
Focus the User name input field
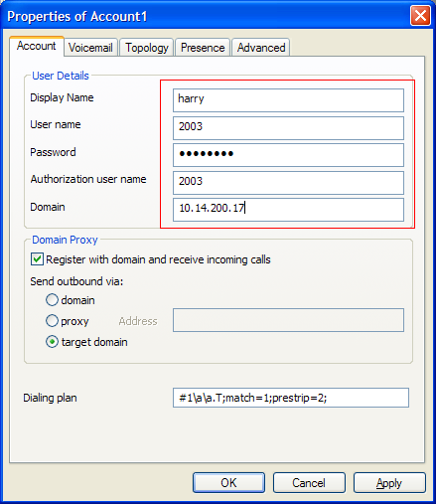[x=288, y=128]
